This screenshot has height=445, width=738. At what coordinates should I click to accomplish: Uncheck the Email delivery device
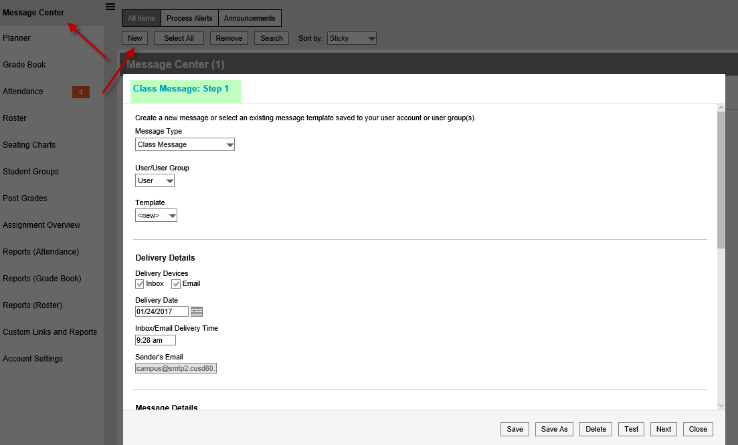[176, 284]
